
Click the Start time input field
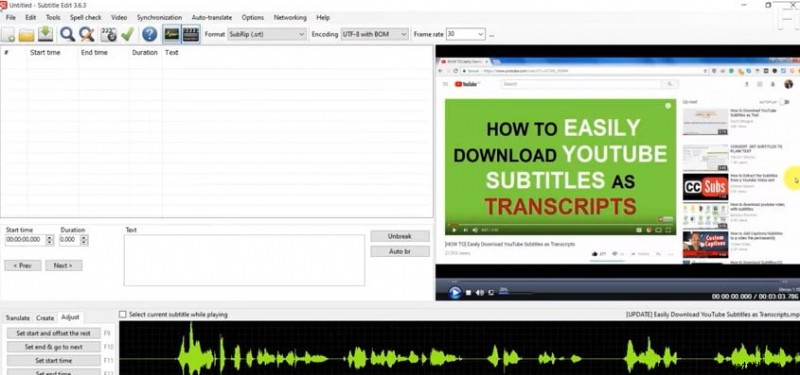tap(25, 239)
